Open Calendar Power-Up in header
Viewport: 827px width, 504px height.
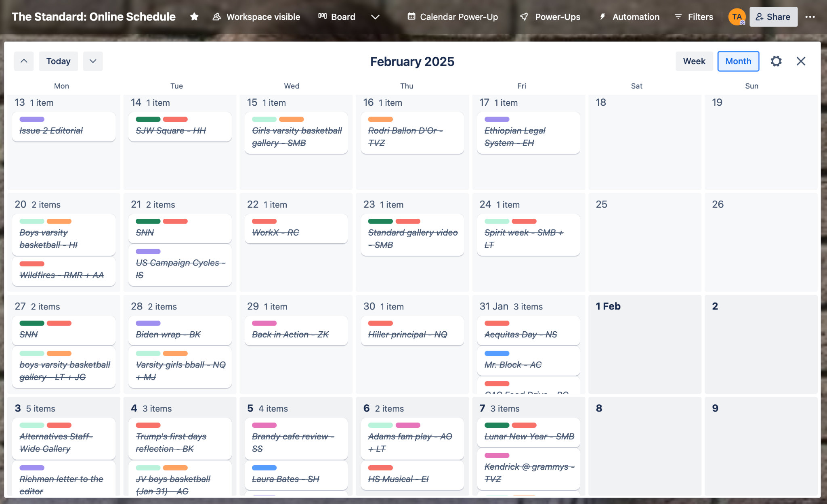(x=453, y=17)
